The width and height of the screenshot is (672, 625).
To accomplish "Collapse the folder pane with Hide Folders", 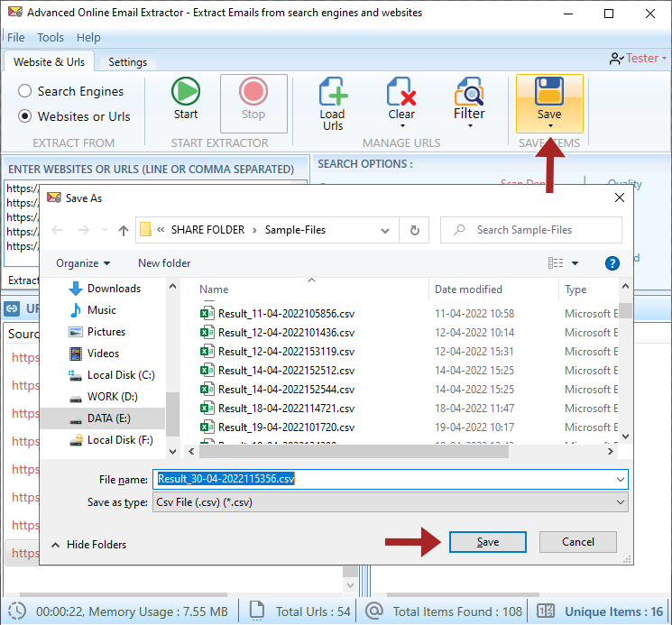I will click(x=88, y=545).
